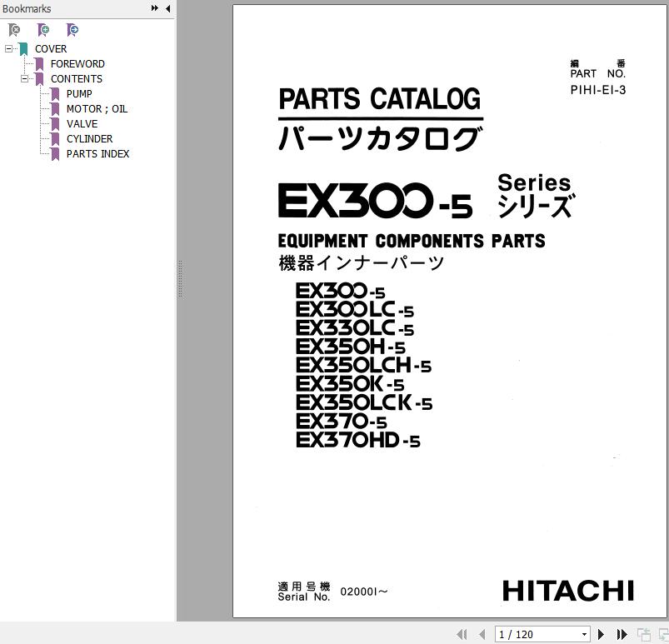Click the purple bookmark icon beside FOREWORD
Viewport: 669px width, 644px height.
click(x=39, y=64)
